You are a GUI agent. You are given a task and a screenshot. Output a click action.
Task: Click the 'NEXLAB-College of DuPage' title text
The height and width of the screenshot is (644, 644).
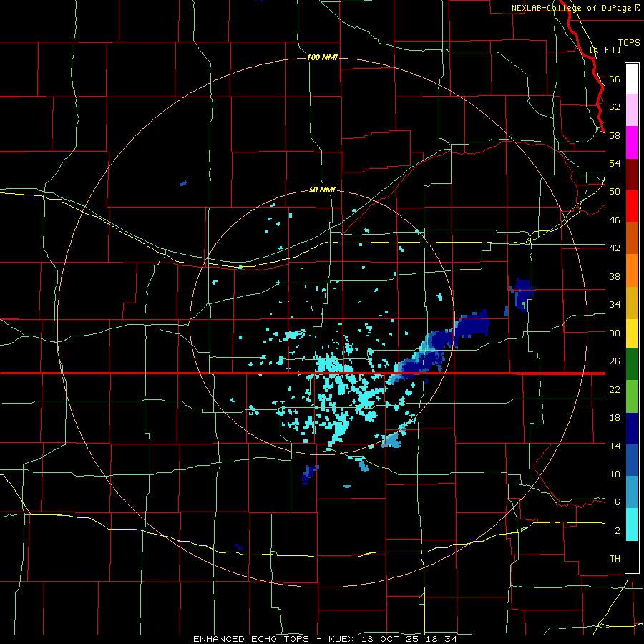tap(572, 8)
